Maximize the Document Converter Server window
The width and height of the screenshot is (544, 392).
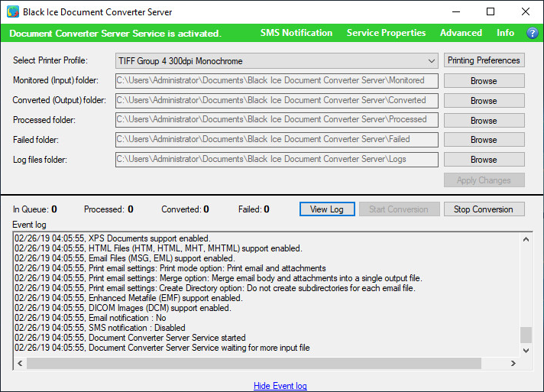click(491, 11)
